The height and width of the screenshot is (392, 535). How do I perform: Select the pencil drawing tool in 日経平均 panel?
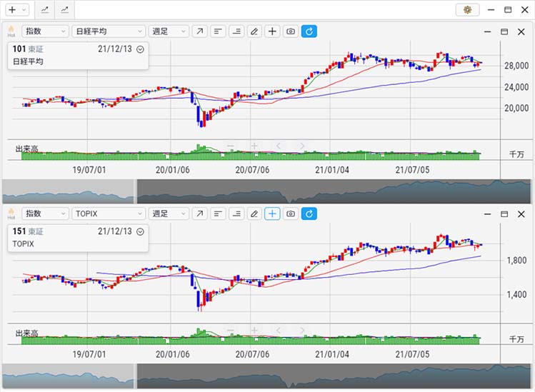[x=254, y=31]
